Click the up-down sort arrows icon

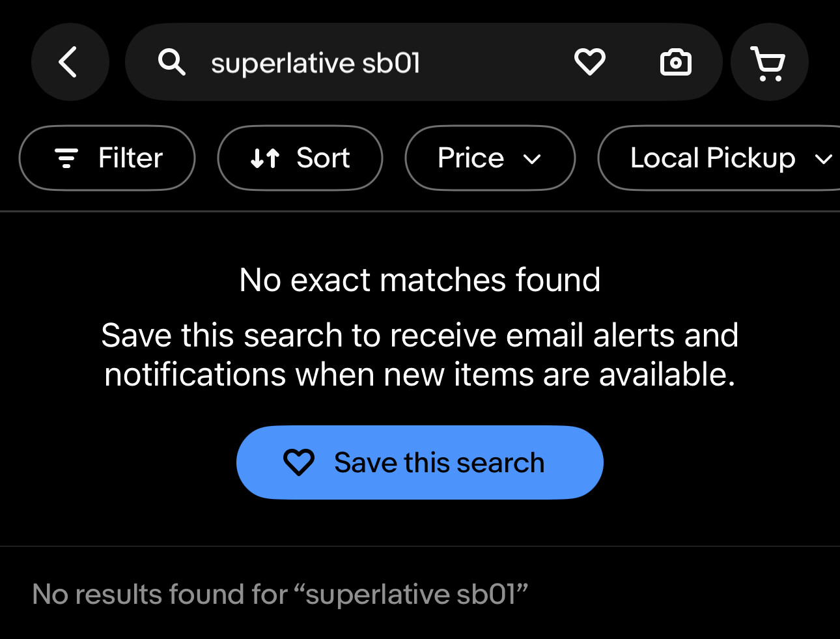[266, 158]
